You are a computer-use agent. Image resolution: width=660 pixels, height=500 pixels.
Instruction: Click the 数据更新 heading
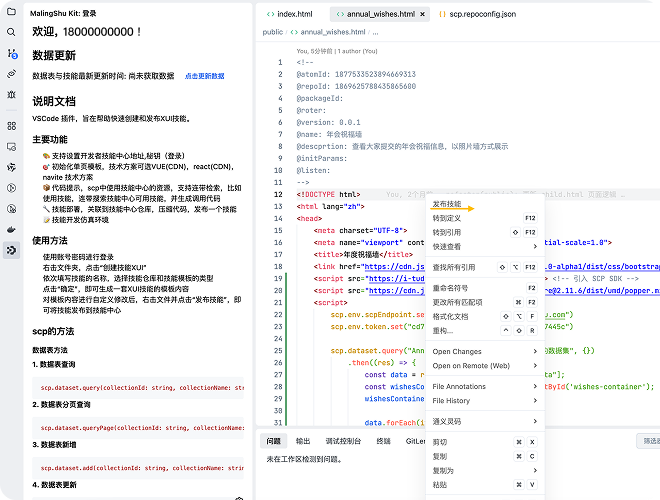pos(54,55)
